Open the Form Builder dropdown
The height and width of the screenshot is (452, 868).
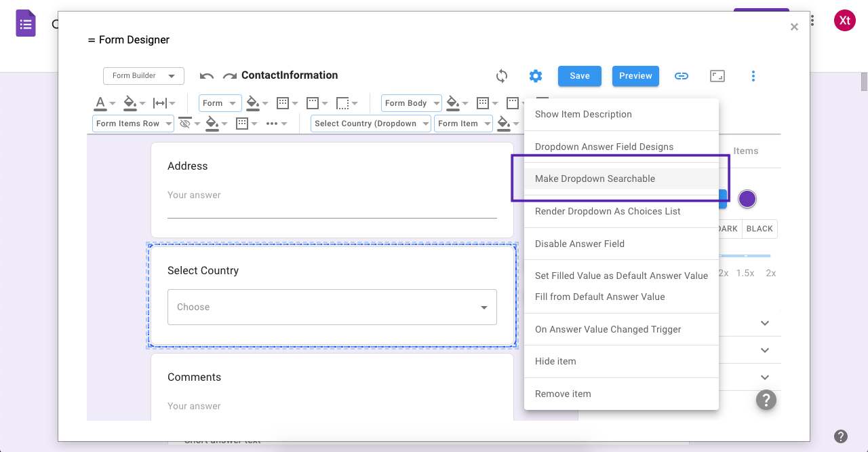144,76
